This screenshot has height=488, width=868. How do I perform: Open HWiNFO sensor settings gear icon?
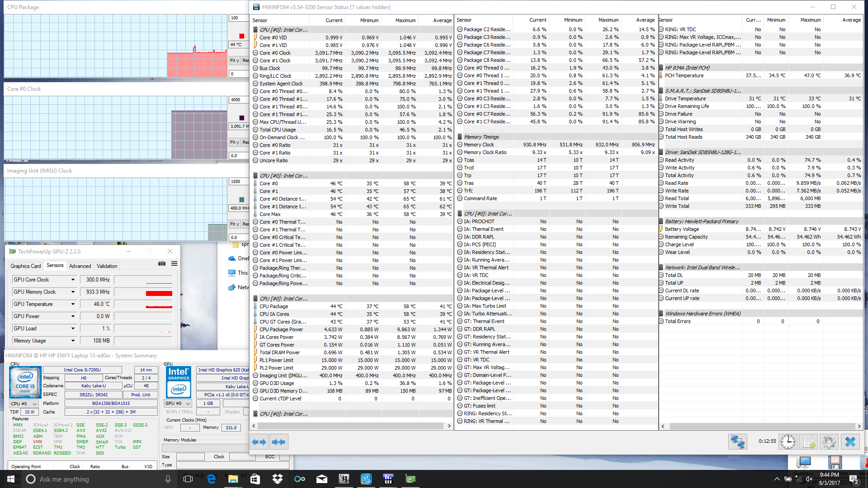tap(829, 441)
